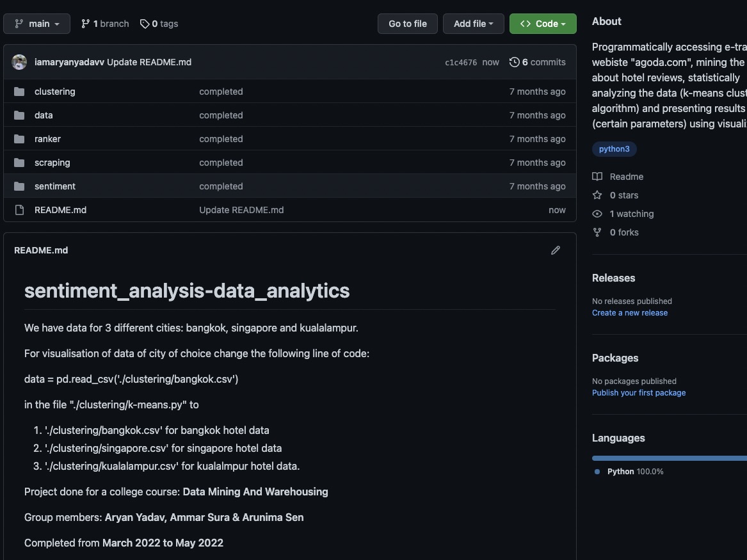Open the ranker folder

click(x=47, y=139)
